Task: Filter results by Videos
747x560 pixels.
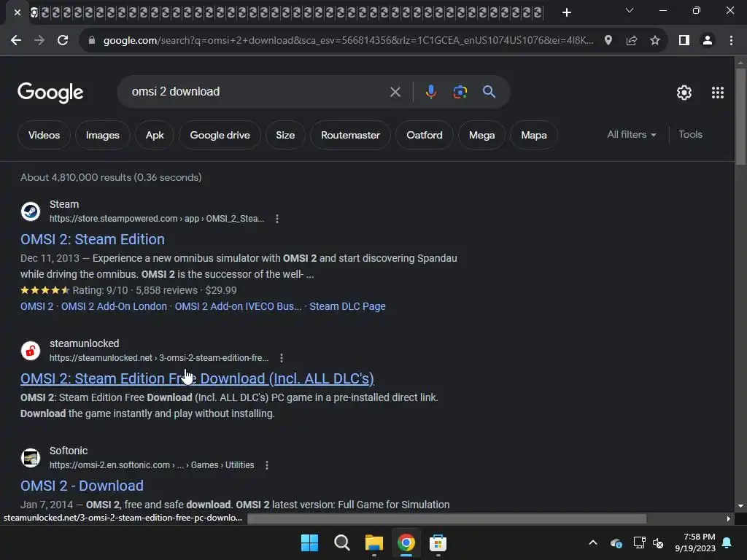Action: point(44,135)
